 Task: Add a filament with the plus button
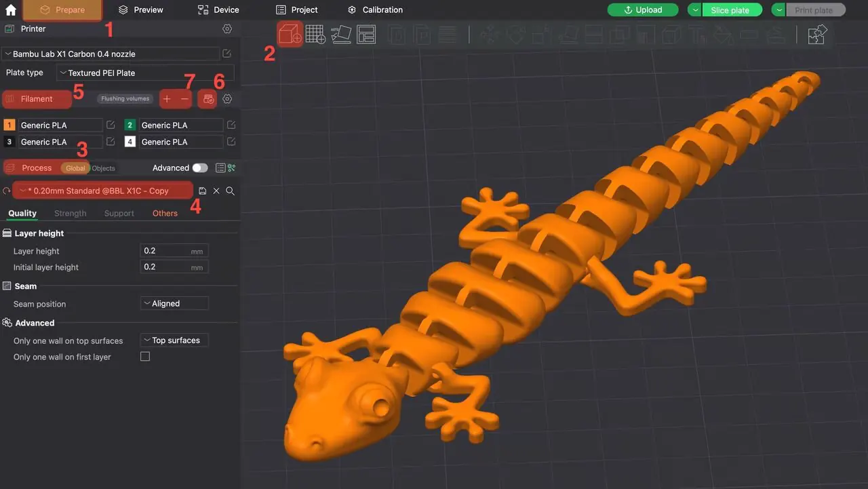point(167,99)
